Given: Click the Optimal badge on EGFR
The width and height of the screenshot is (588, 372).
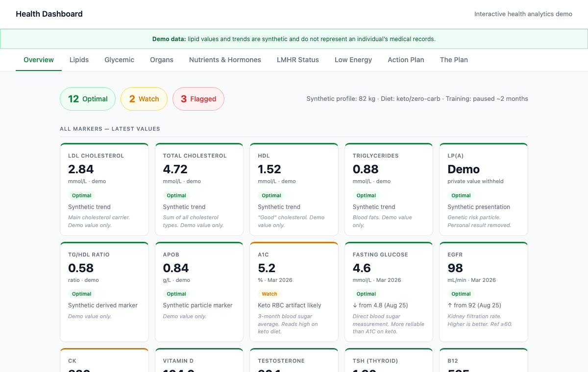Looking at the screenshot, I should pos(461,294).
